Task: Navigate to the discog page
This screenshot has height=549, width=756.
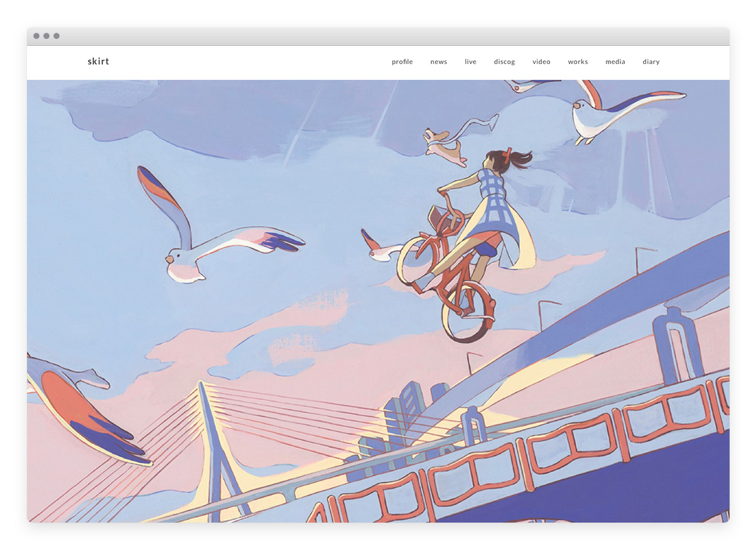Action: 504,62
